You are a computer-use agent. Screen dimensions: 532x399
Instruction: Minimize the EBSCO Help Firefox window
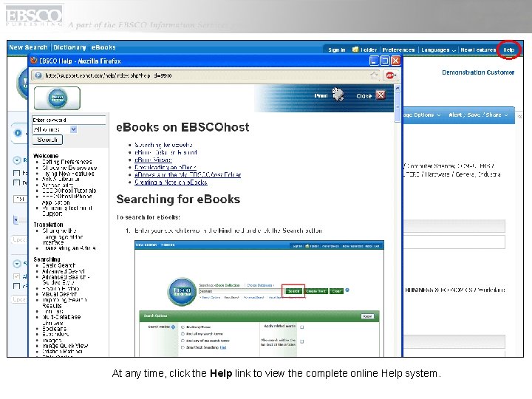pos(374,61)
